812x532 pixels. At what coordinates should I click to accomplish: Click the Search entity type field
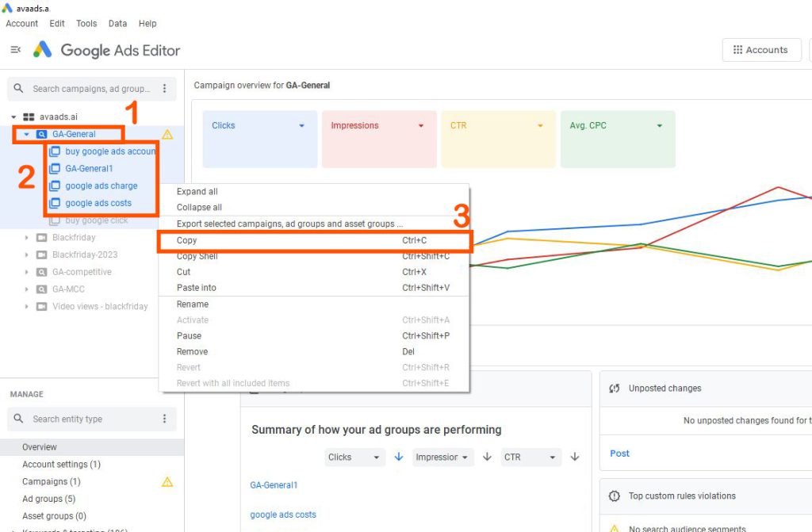[x=91, y=419]
